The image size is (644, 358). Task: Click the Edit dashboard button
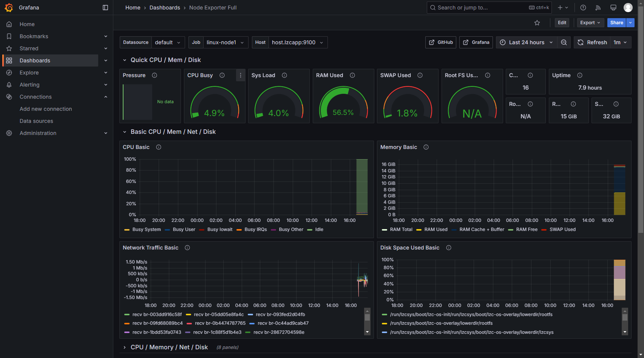[x=562, y=23]
